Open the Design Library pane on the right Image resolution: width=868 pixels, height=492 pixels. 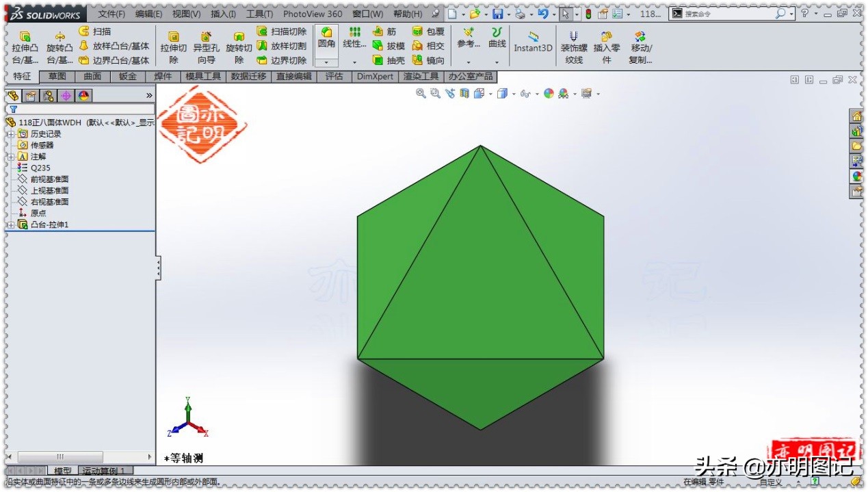[858, 131]
